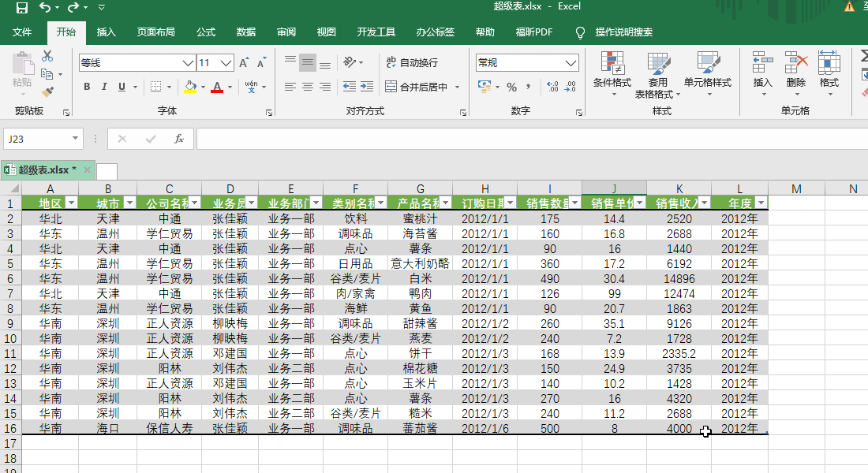
Task: Open the 常规 number format dropdown
Action: click(571, 62)
